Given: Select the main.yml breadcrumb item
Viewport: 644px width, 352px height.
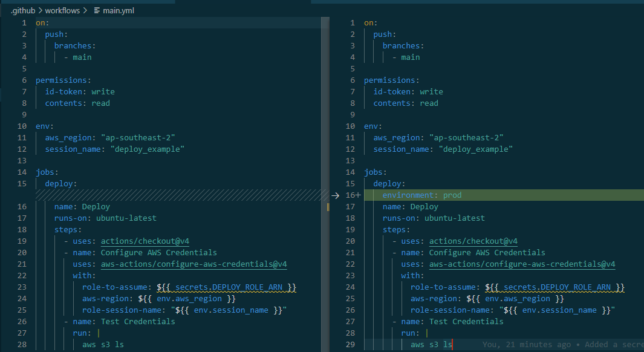Looking at the screenshot, I should (x=119, y=11).
